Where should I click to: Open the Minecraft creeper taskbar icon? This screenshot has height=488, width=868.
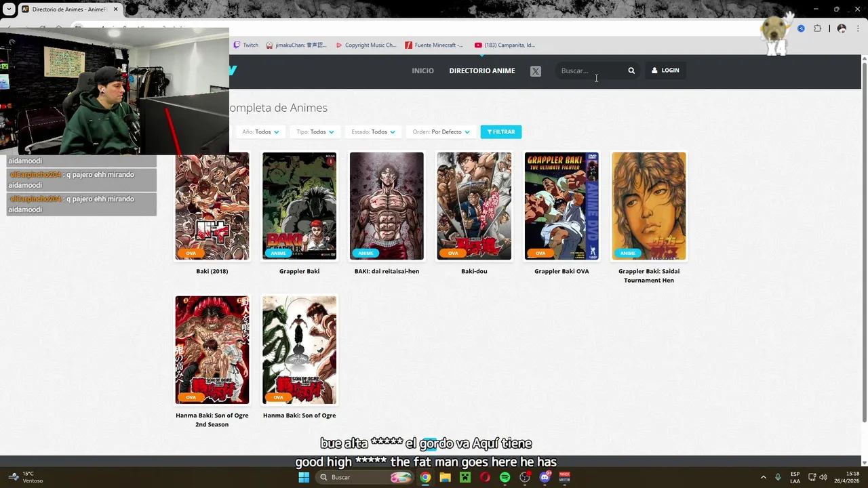[x=465, y=477]
